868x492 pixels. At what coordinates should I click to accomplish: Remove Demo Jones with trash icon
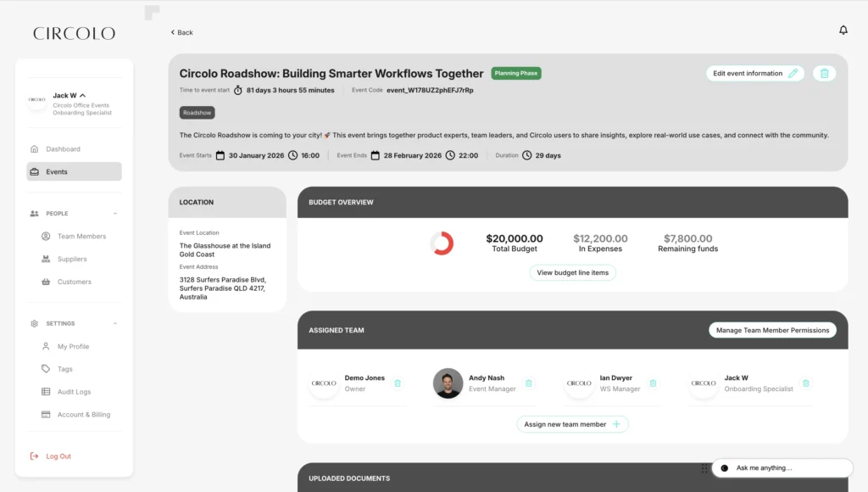398,383
